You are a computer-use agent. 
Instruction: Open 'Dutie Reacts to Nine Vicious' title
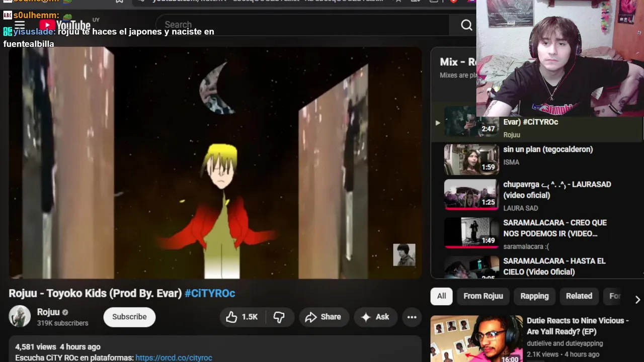coord(578,326)
